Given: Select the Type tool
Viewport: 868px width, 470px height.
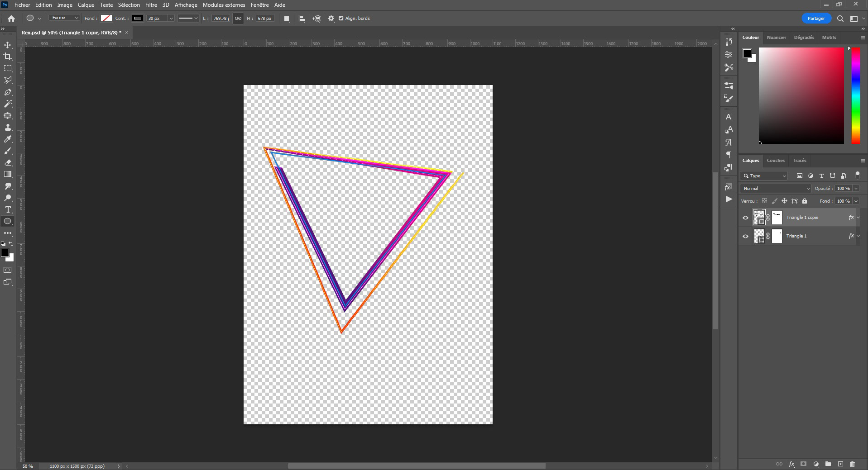Looking at the screenshot, I should pos(8,209).
